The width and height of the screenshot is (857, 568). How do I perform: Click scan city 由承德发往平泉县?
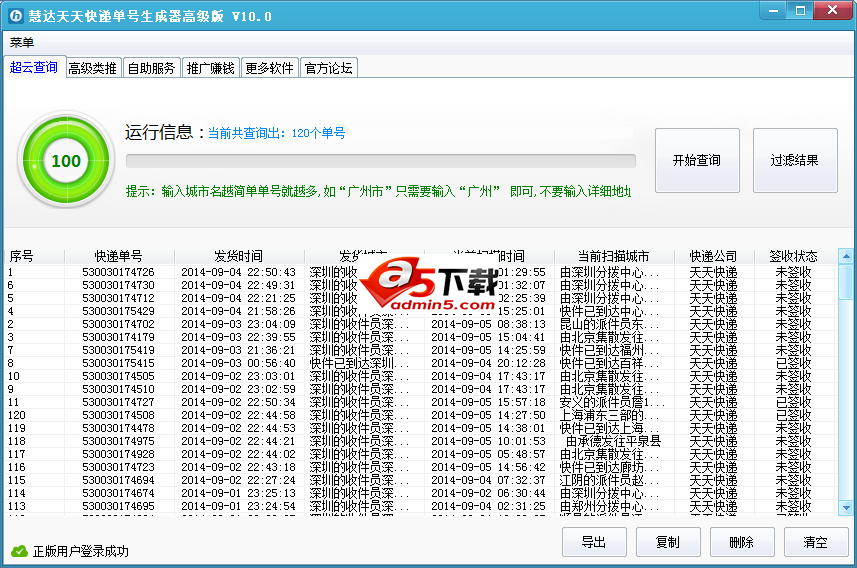pyautogui.click(x=614, y=441)
